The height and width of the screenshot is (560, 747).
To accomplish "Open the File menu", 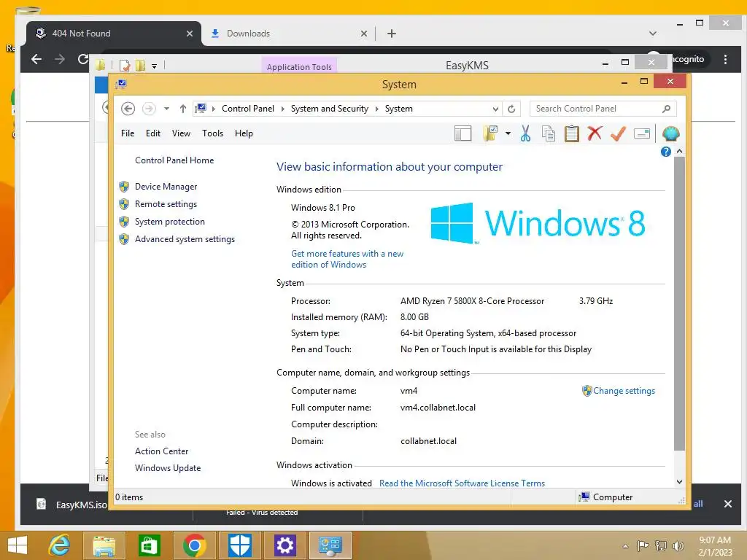I will [x=128, y=133].
